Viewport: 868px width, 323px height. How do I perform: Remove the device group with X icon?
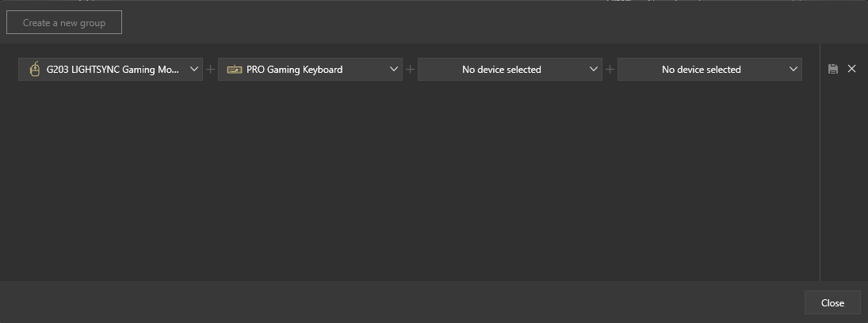(851, 69)
